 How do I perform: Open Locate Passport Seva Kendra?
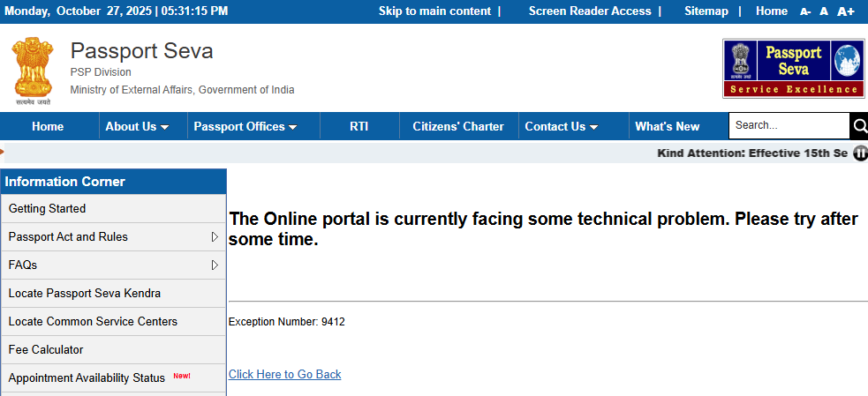(x=114, y=293)
